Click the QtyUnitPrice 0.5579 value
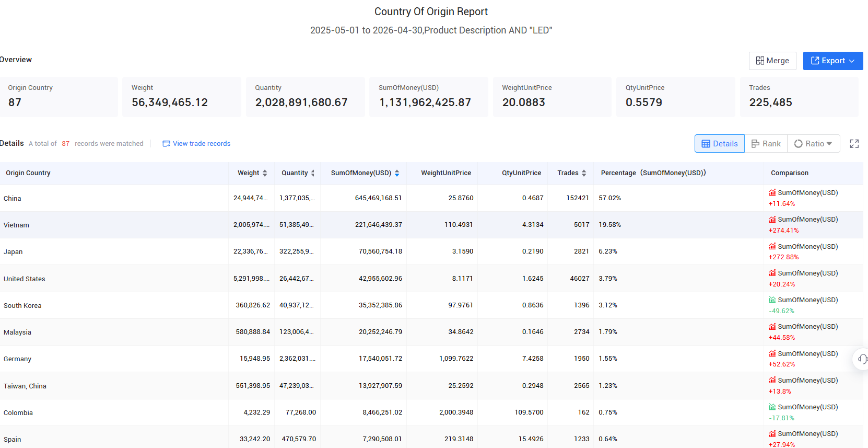The height and width of the screenshot is (448, 868). [644, 102]
